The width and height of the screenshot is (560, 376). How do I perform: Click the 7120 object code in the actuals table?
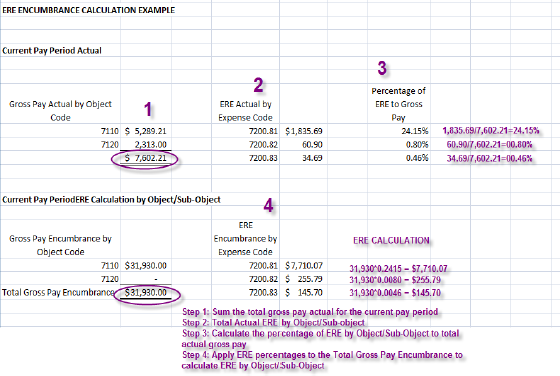tap(110, 145)
